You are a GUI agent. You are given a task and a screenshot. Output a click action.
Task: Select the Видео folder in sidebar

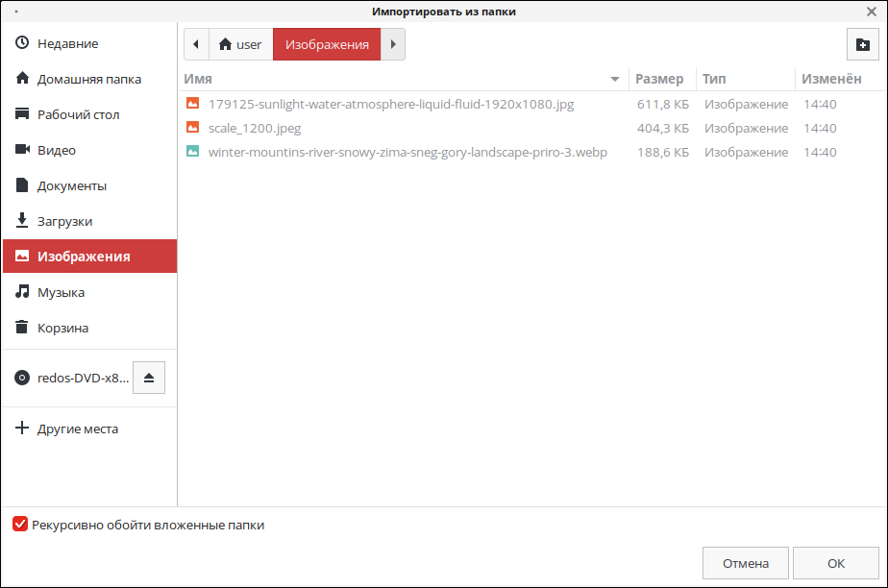tap(56, 150)
